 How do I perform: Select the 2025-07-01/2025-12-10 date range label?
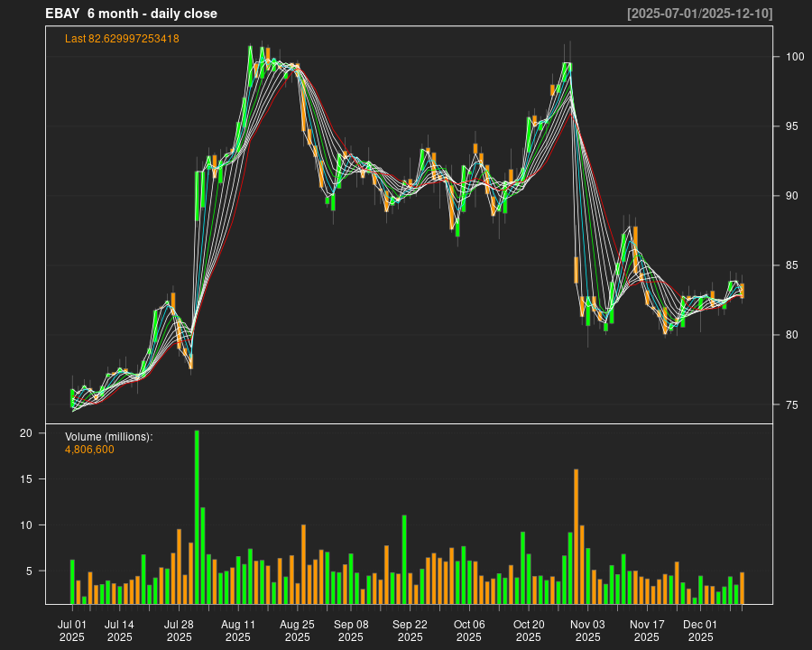(699, 14)
